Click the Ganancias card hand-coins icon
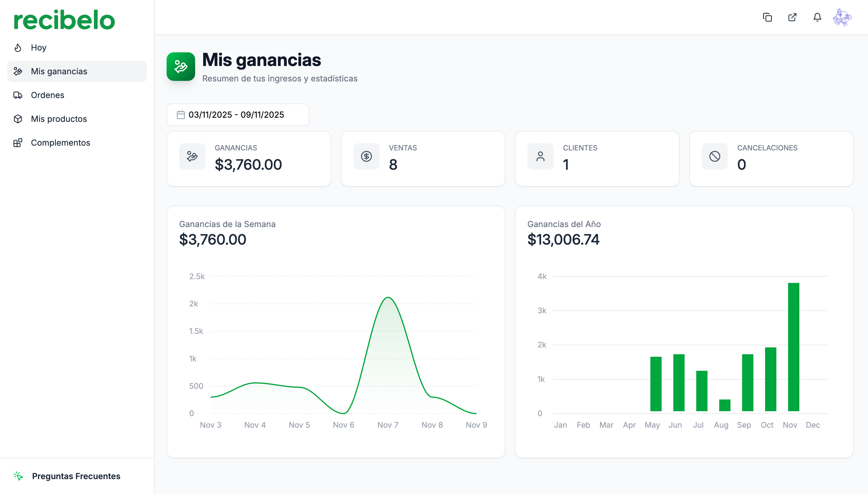This screenshot has height=494, width=868. point(192,156)
